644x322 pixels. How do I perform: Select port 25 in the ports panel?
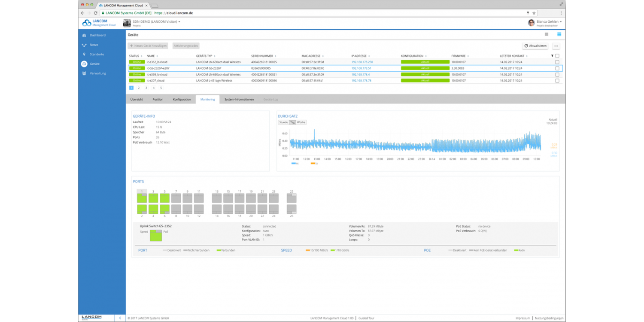tap(292, 198)
